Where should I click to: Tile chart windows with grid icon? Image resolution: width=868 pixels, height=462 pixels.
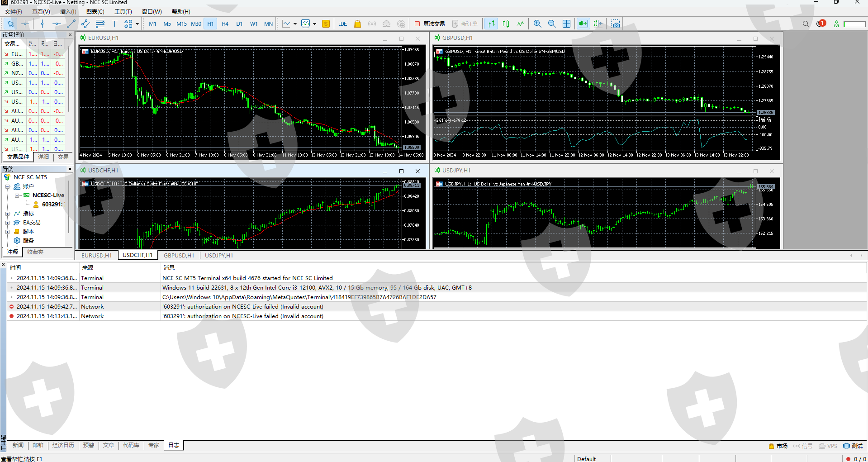tap(566, 24)
